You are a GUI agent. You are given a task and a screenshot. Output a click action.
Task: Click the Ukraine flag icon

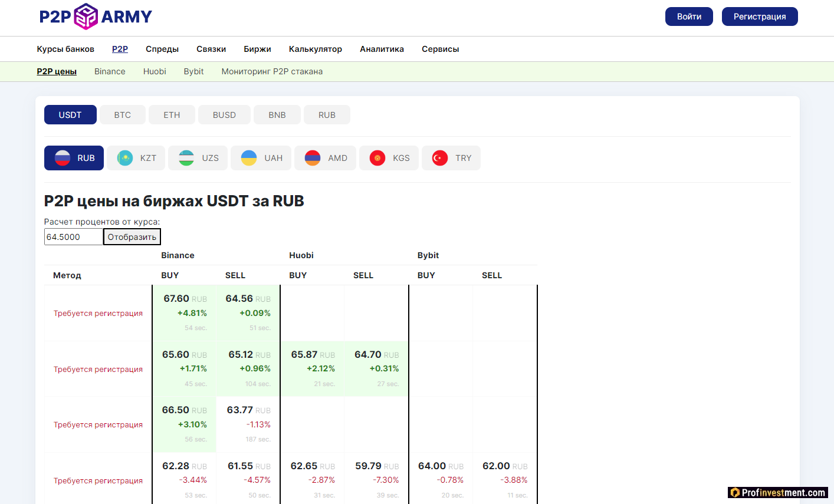pyautogui.click(x=249, y=158)
